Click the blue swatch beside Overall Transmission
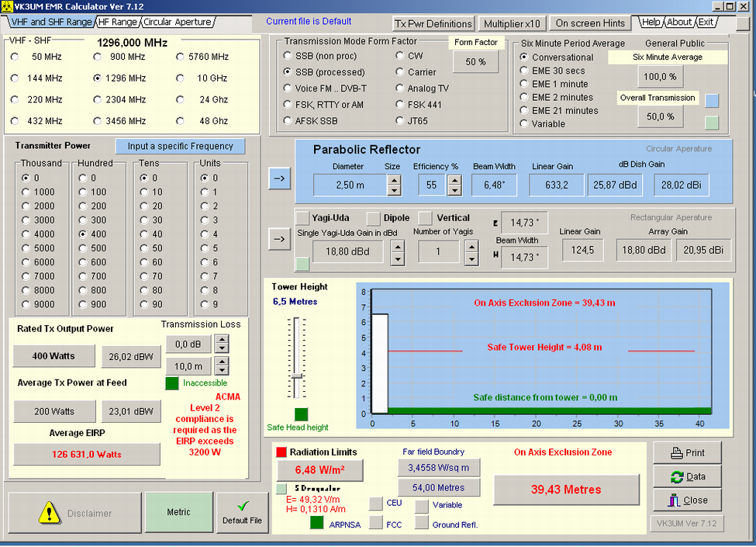Viewport: 756px width, 547px height. 712,100
